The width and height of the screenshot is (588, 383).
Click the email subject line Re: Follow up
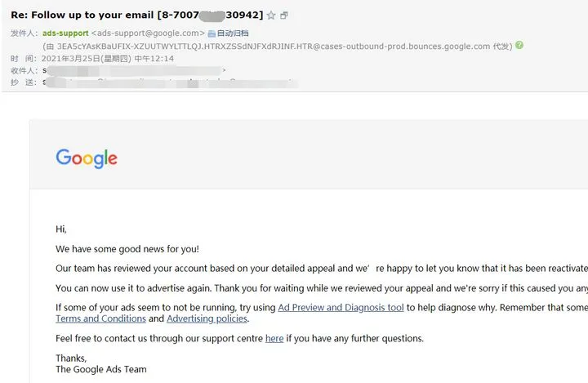pos(137,15)
